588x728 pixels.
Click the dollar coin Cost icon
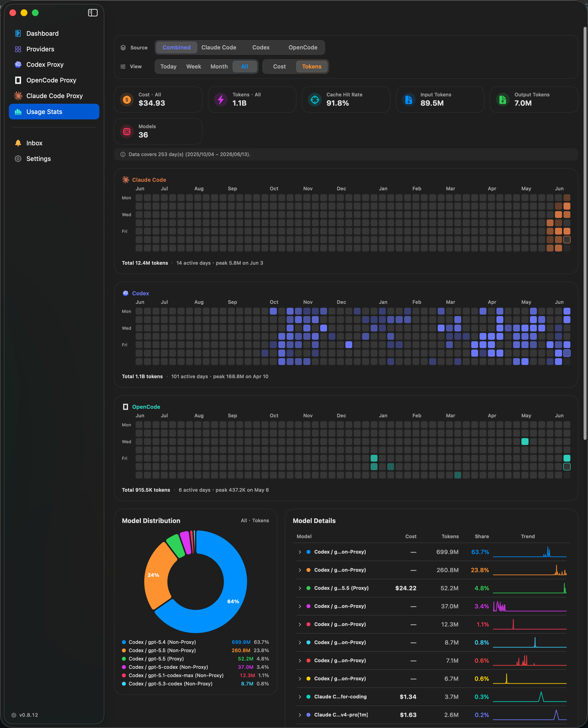(127, 100)
